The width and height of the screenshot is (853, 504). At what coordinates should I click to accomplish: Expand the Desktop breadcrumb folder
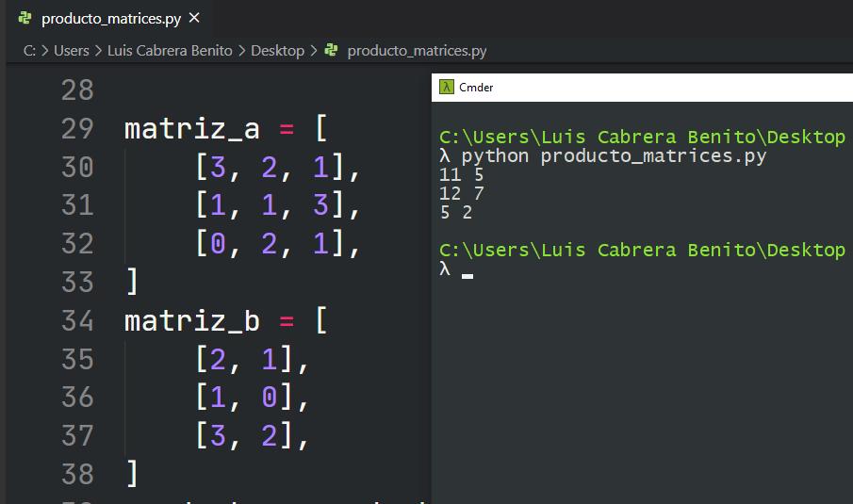click(x=277, y=51)
